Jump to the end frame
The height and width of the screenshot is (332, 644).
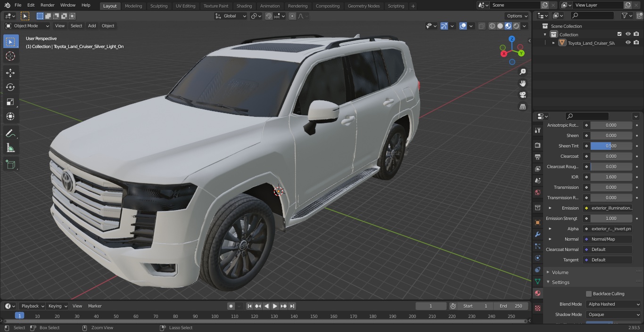(x=292, y=306)
